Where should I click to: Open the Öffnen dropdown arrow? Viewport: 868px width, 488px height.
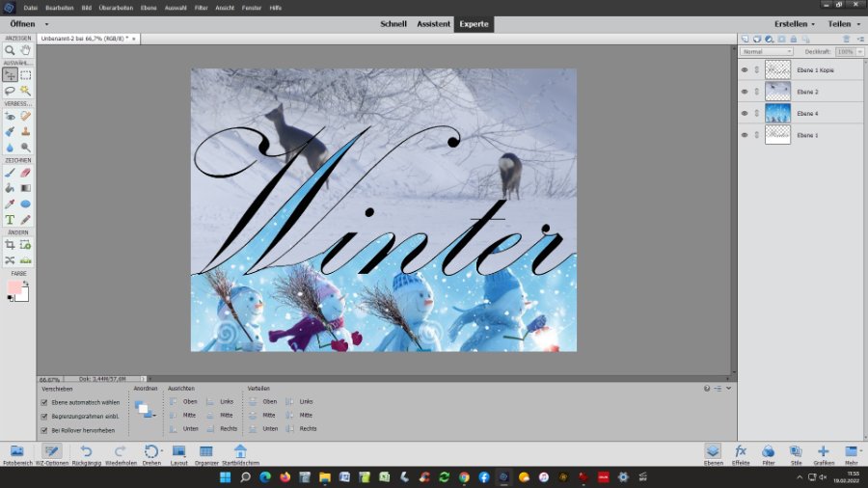tap(46, 24)
